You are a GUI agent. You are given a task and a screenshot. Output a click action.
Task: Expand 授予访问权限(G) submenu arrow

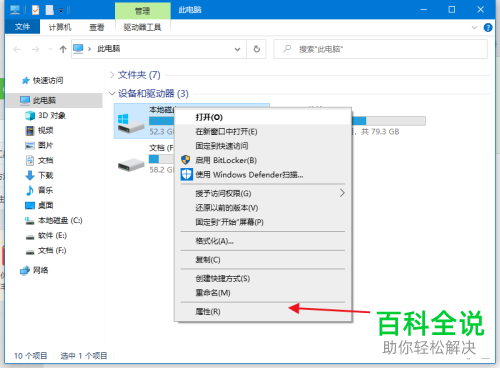pyautogui.click(x=342, y=193)
